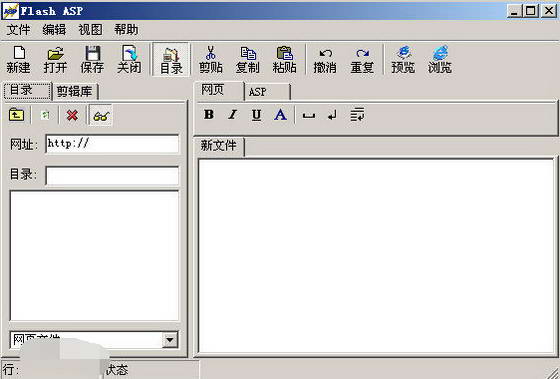Go up one folder level icon
The width and height of the screenshot is (560, 379).
(x=16, y=115)
